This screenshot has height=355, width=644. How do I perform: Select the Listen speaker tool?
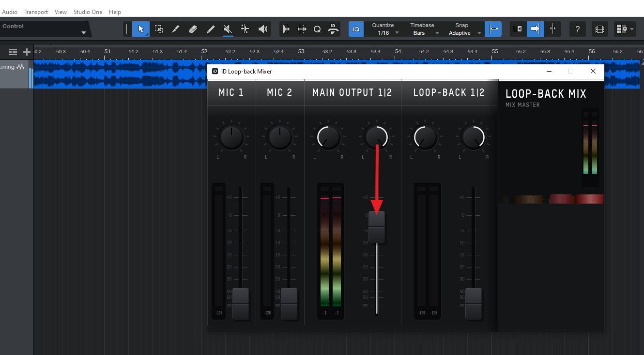coord(262,30)
